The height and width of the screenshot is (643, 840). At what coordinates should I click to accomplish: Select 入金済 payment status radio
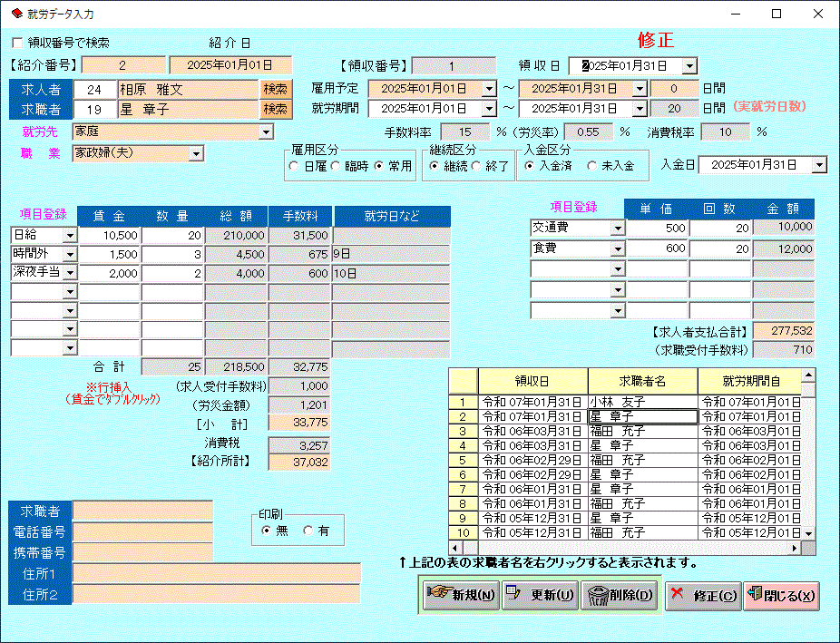530,167
